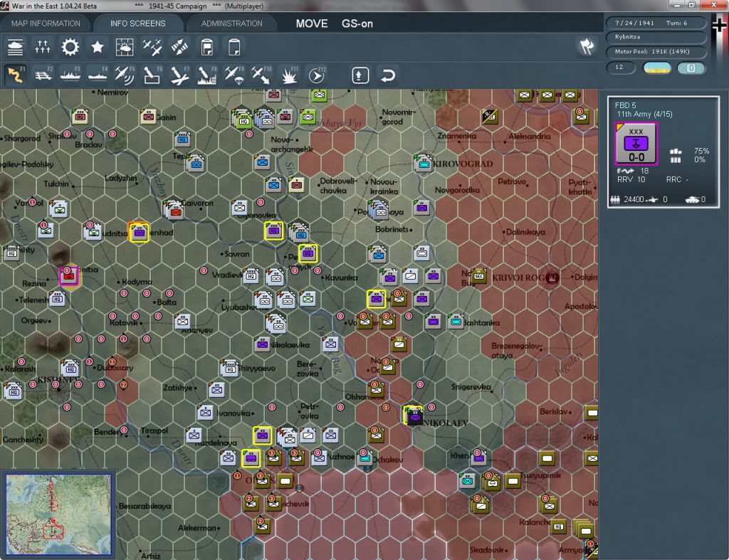Click the FBD 5 unit counter in panel
This screenshot has height=560, width=729.
coord(636,144)
